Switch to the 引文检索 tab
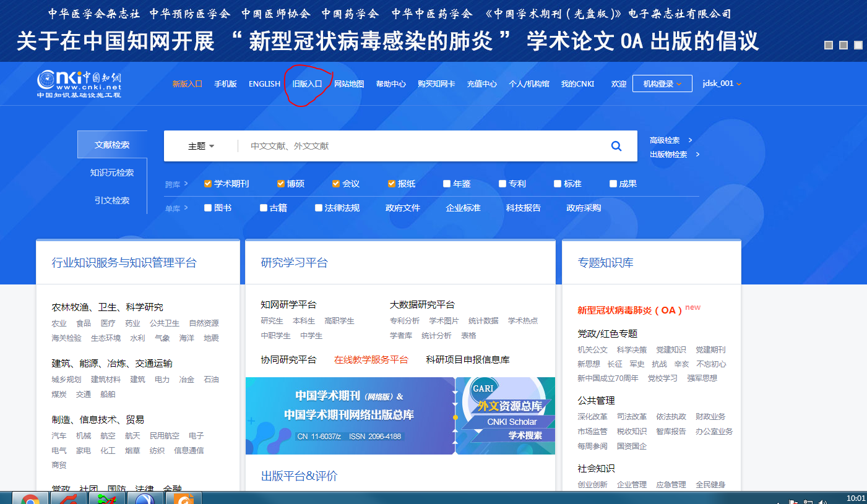 pyautogui.click(x=112, y=200)
